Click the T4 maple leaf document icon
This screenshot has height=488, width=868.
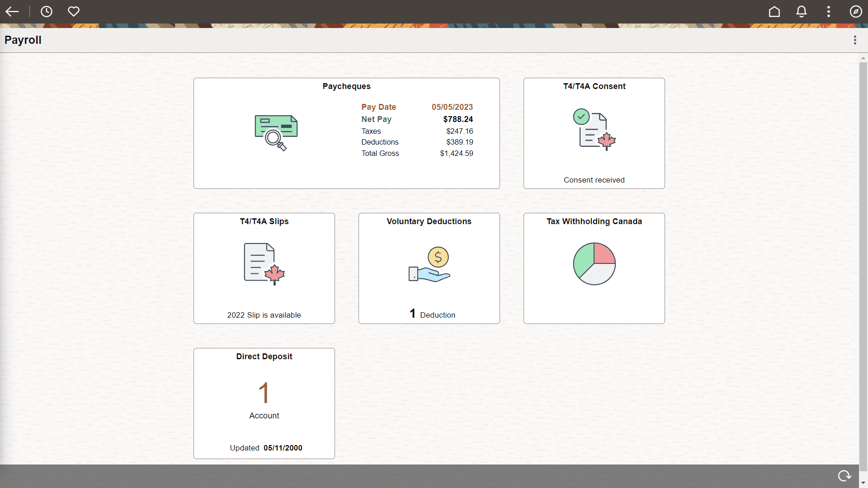click(x=264, y=263)
